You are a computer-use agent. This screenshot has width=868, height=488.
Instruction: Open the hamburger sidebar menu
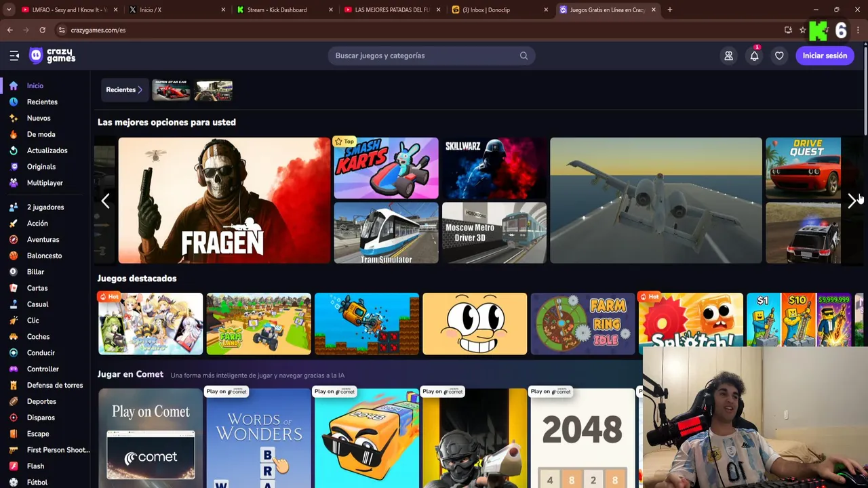pos(14,56)
